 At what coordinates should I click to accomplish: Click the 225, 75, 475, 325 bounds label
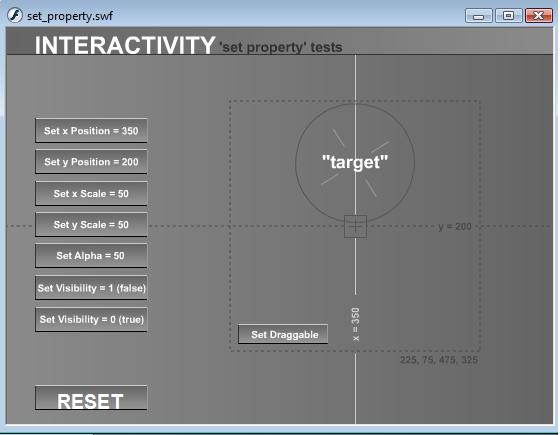439,360
